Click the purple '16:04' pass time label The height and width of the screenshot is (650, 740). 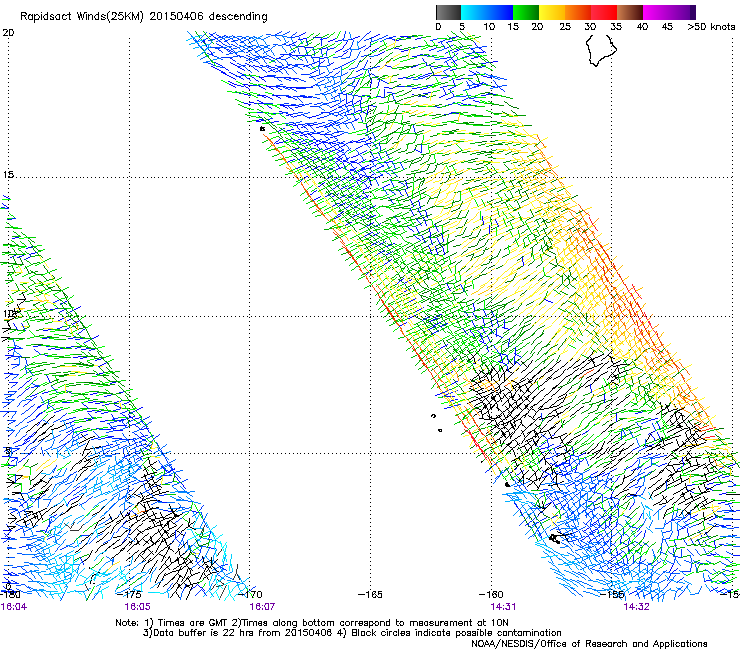coord(14,607)
